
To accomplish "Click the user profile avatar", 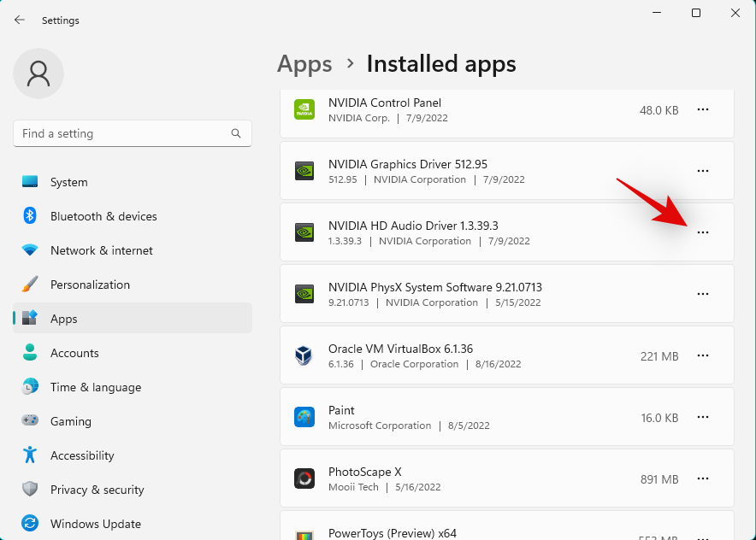I will tap(38, 73).
